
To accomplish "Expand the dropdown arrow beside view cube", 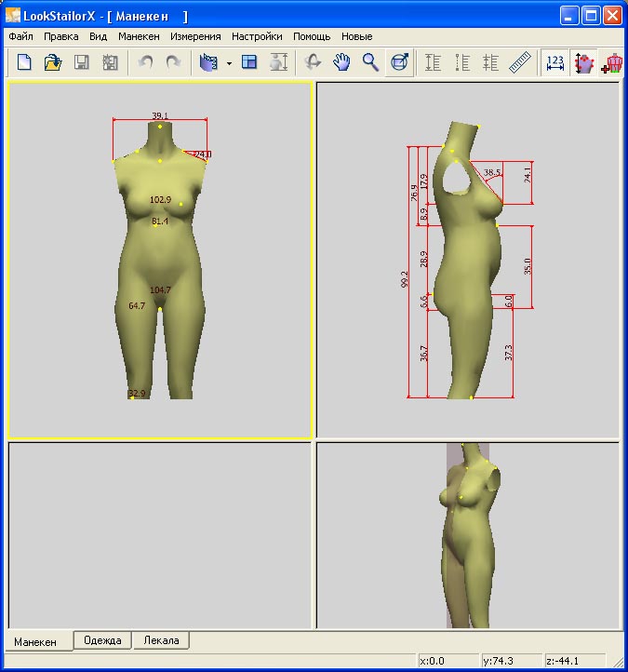I will tap(229, 63).
